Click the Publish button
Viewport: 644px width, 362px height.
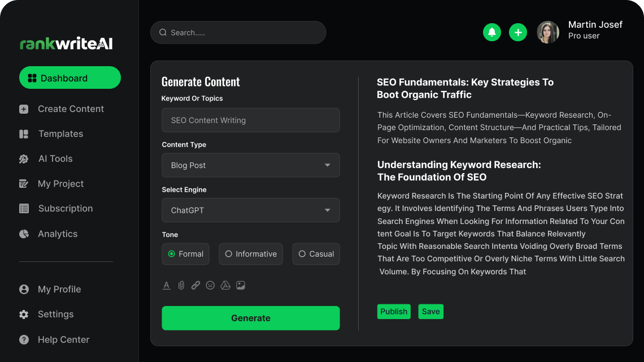(x=394, y=312)
